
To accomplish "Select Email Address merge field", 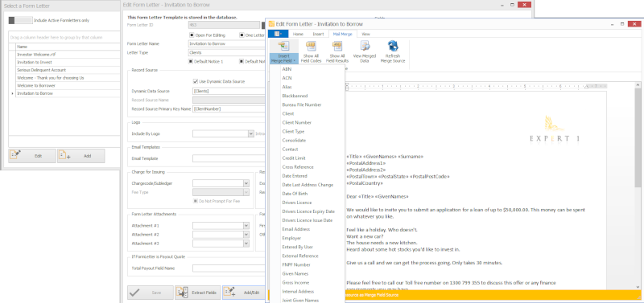I will click(308, 229).
